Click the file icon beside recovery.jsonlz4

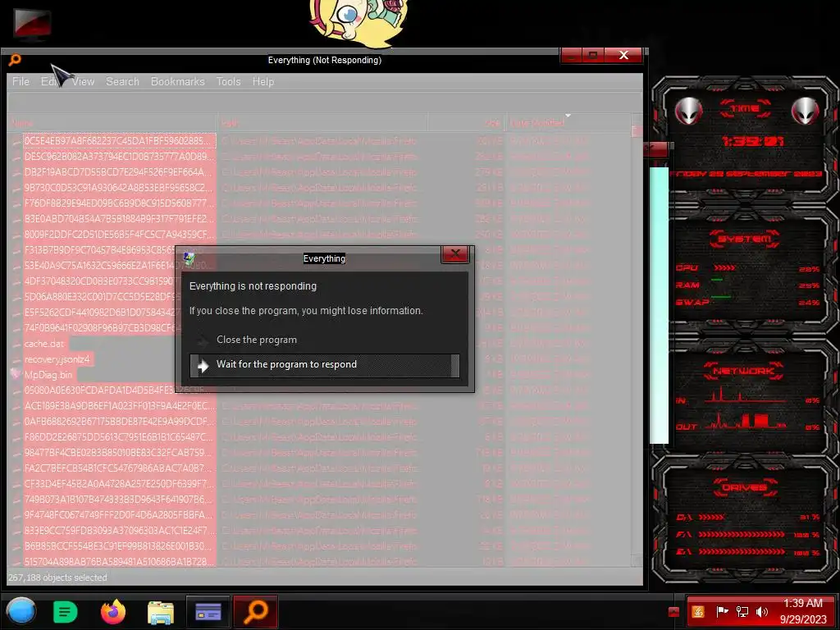(x=16, y=359)
